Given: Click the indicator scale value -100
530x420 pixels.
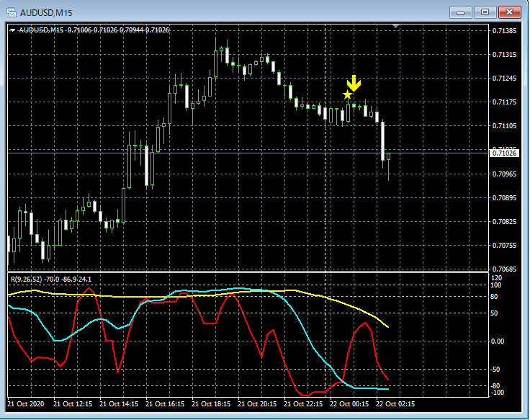Looking at the screenshot, I should [497, 393].
